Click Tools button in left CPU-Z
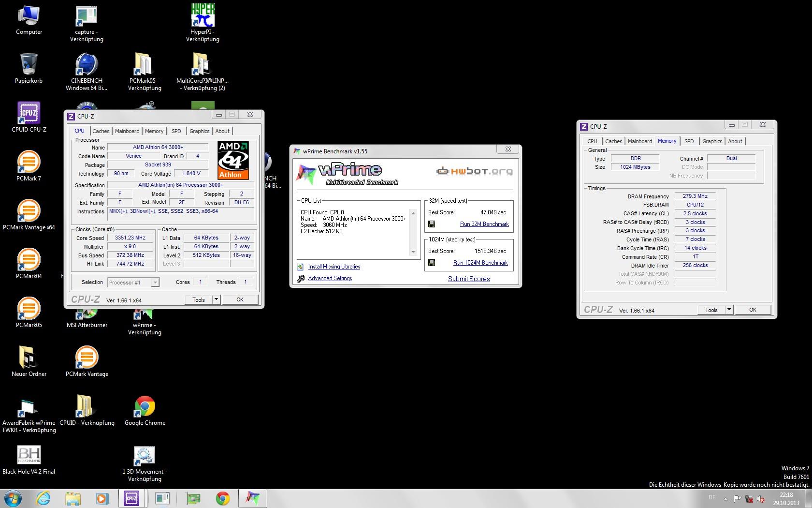The height and width of the screenshot is (508, 812). (199, 299)
